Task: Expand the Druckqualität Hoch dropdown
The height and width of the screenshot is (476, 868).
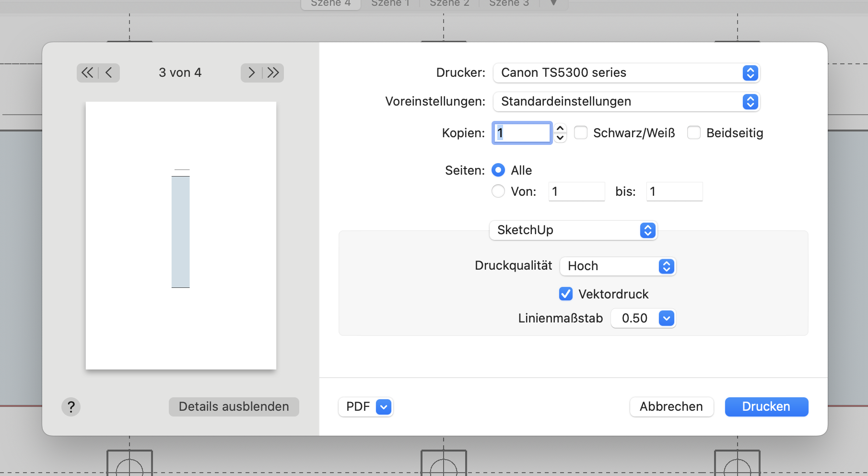Action: (x=618, y=266)
